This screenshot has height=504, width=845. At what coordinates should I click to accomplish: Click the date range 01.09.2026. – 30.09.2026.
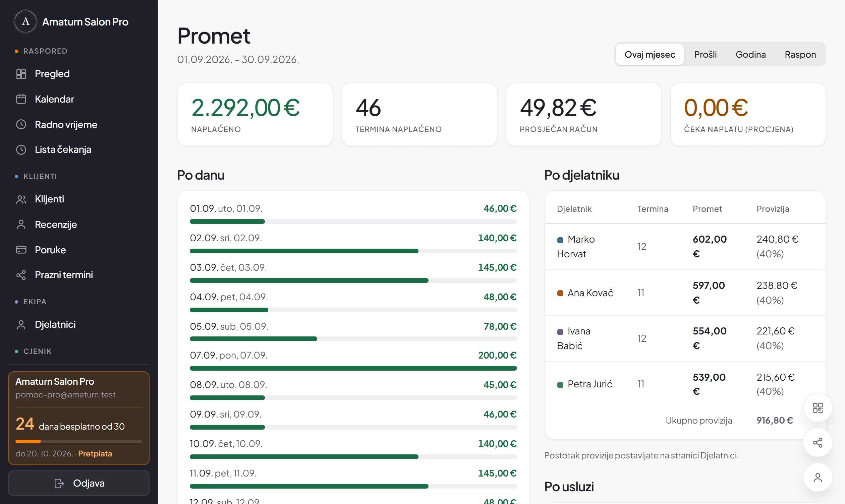pos(238,59)
